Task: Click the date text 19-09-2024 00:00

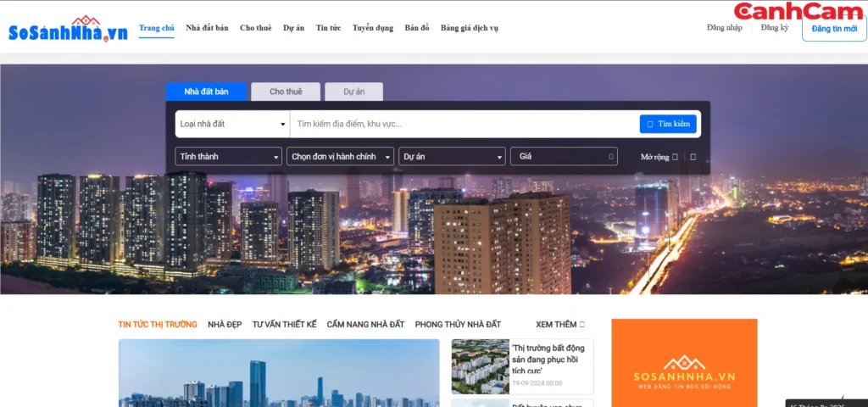Action: click(537, 383)
